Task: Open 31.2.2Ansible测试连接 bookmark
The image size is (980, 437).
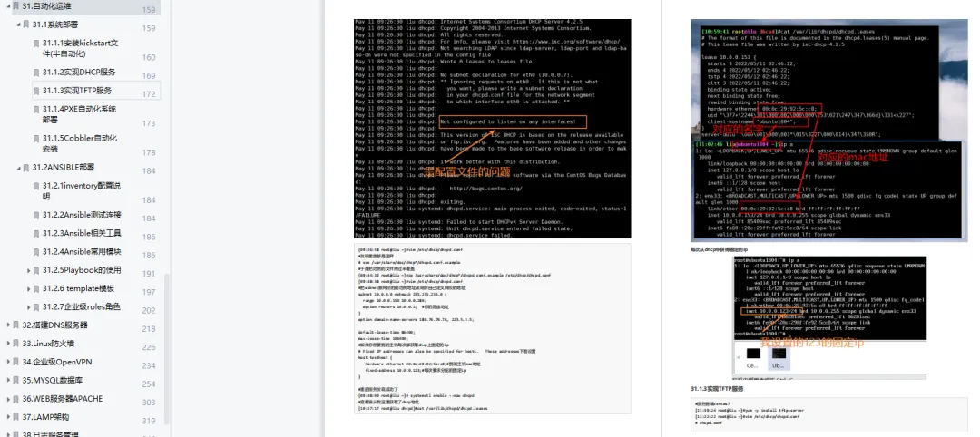Action: [82, 216]
